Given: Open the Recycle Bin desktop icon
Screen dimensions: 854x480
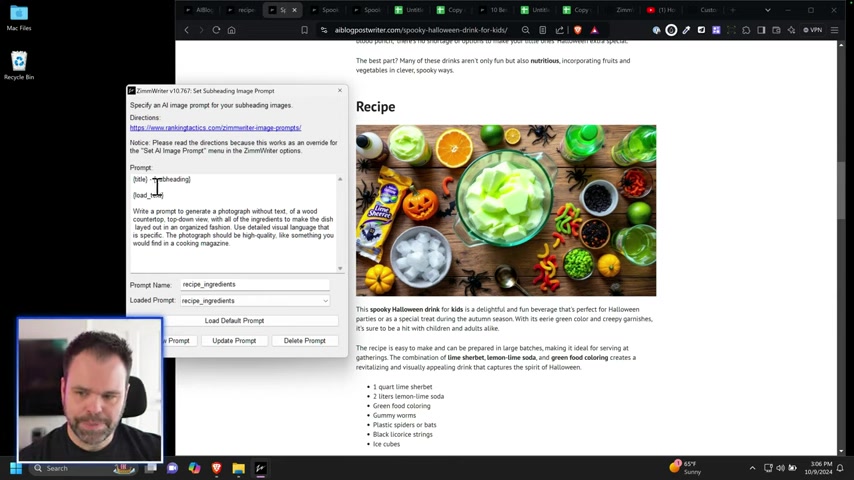Looking at the screenshot, I should [x=19, y=65].
